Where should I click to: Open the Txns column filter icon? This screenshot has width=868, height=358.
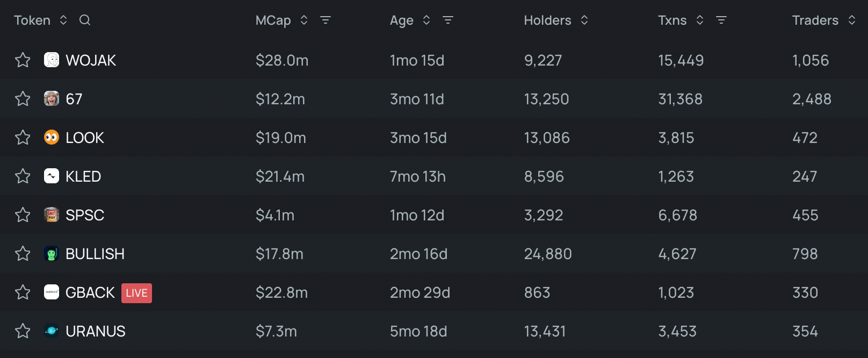click(721, 20)
